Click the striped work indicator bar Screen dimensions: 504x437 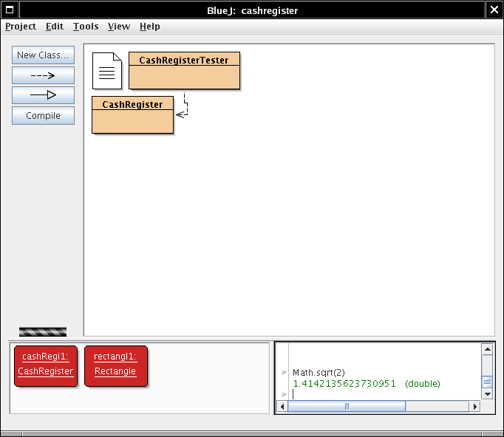click(43, 332)
